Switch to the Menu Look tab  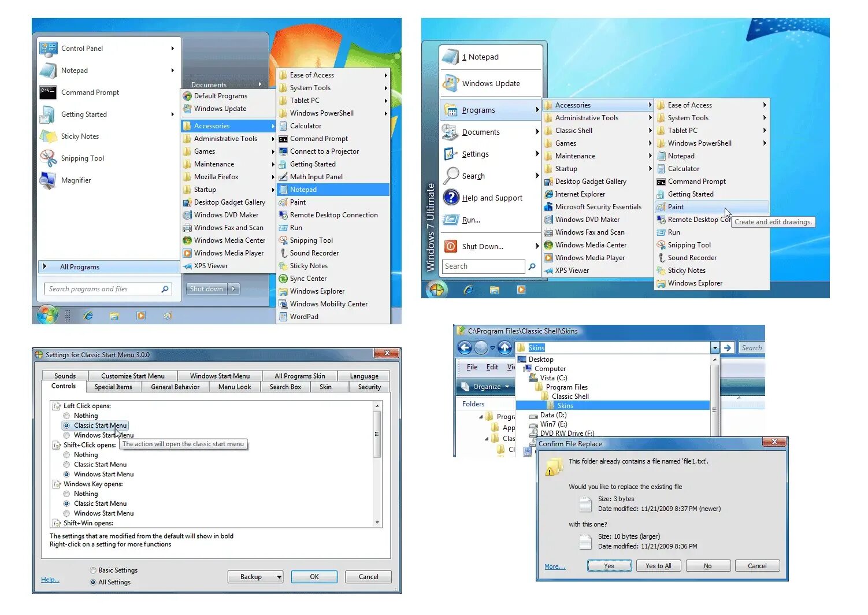click(x=235, y=387)
